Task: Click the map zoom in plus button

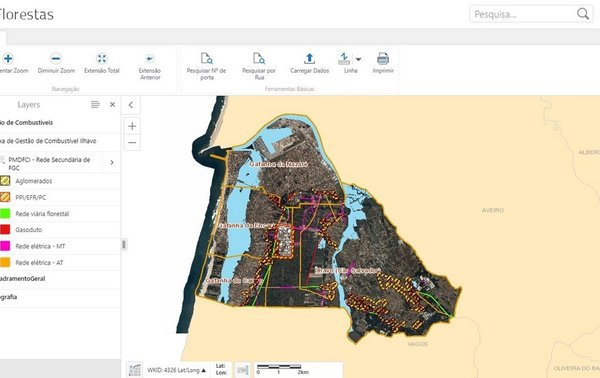Action: (132, 126)
